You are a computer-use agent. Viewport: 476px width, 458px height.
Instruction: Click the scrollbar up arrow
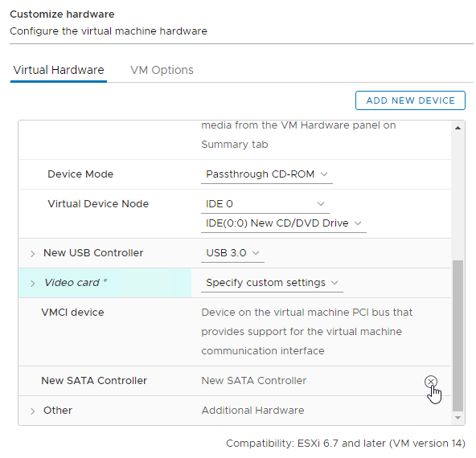[458, 128]
